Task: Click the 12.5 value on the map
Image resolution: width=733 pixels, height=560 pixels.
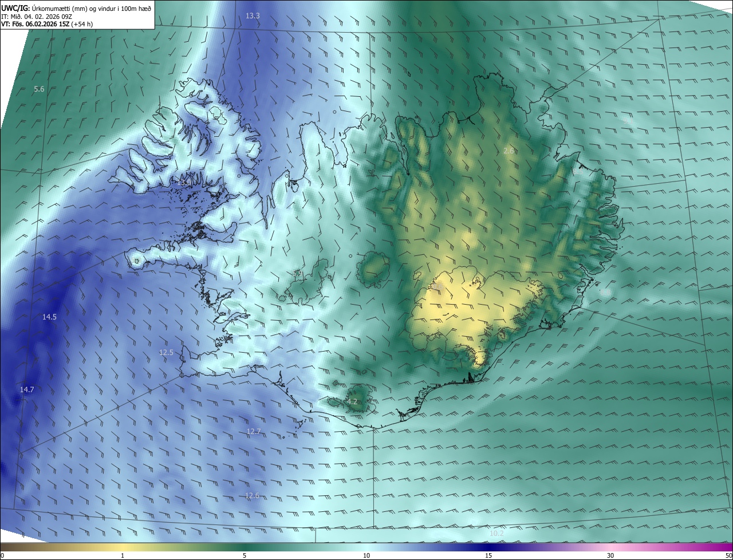Action: 166,353
